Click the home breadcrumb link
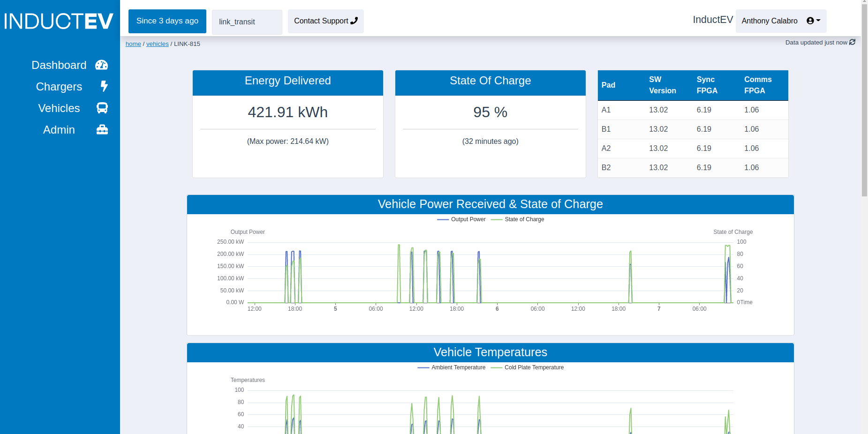Screen dimensions: 868x434 pos(133,44)
